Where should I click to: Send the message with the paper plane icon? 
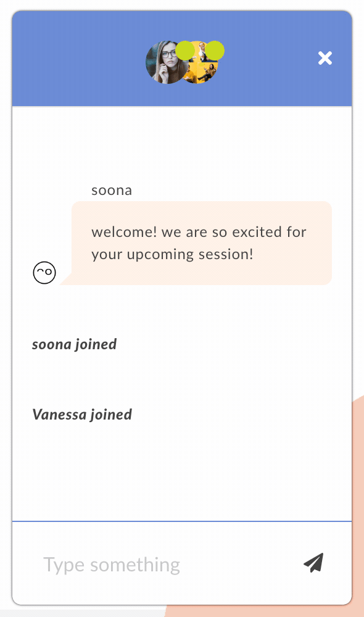[x=313, y=563]
